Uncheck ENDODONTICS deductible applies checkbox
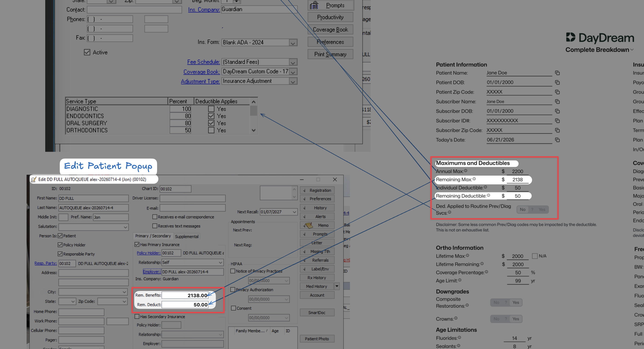This screenshot has height=349, width=644. point(211,116)
